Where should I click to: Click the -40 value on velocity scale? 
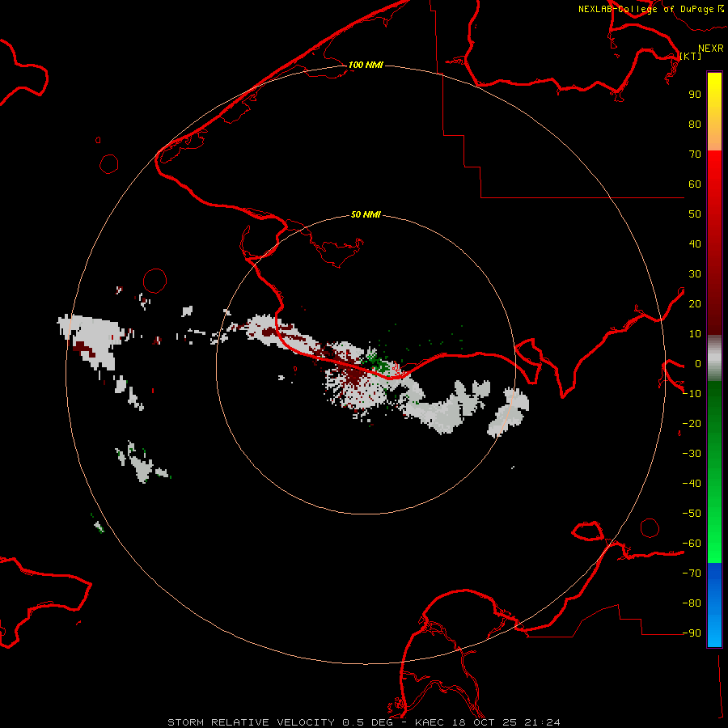(x=692, y=484)
